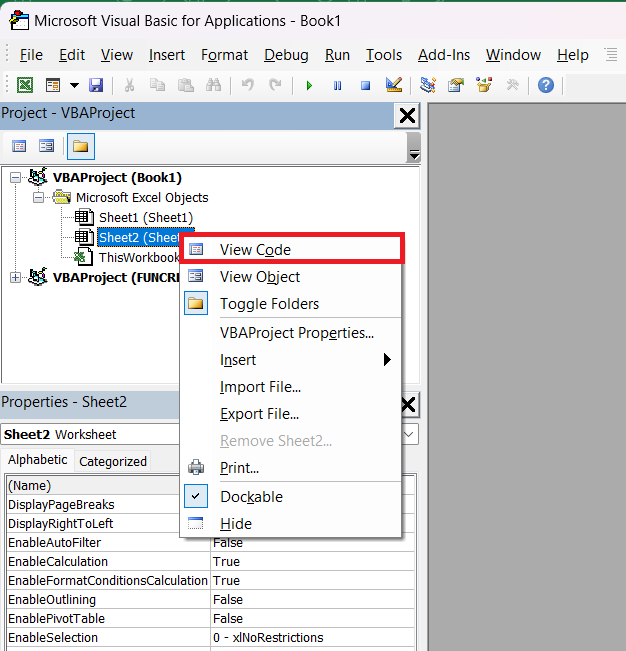Open Properties Window toolbar icon
Viewport: 626px width, 651px height.
coord(456,85)
